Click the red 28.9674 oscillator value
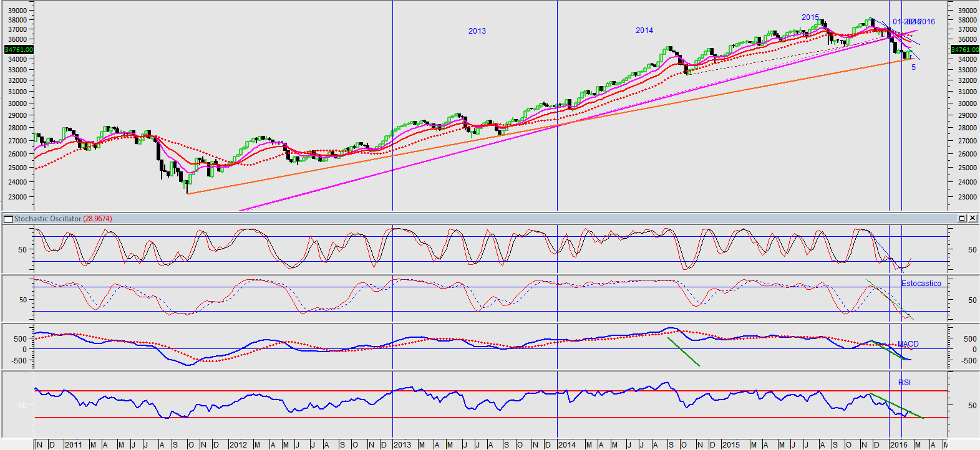Viewport: 980px width, 450px height. (x=97, y=219)
